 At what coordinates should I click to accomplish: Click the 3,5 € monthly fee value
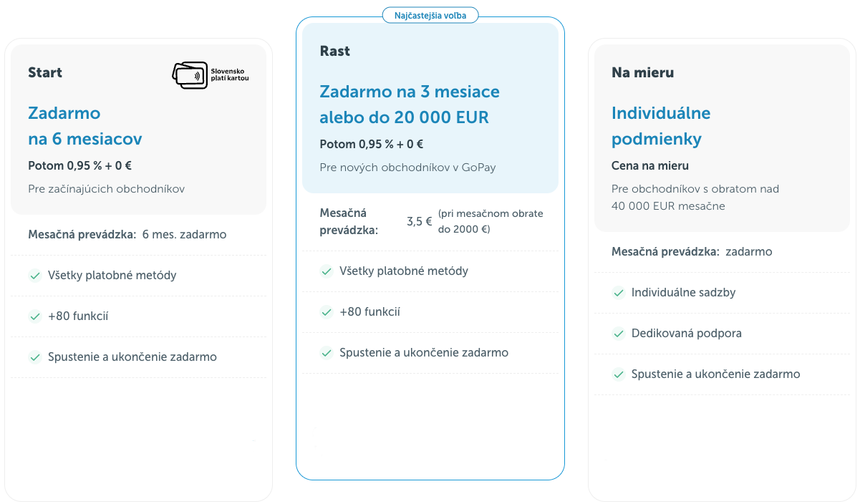click(420, 221)
